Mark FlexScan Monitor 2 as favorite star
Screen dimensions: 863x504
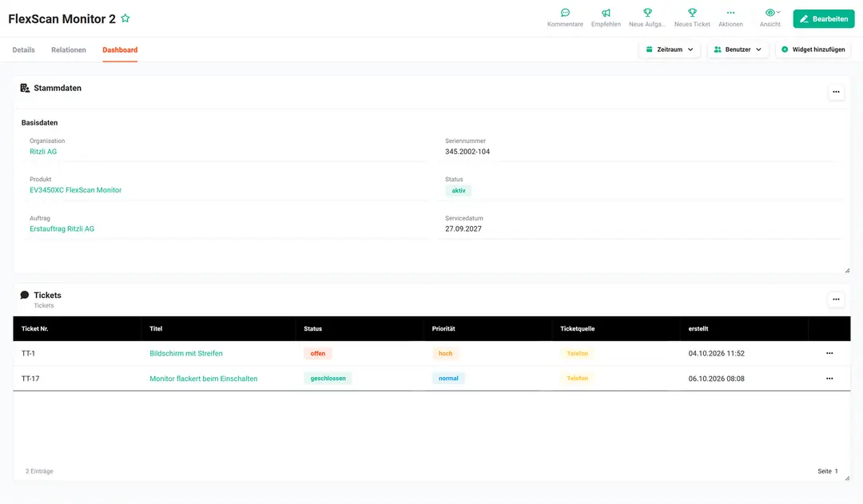[x=125, y=18]
